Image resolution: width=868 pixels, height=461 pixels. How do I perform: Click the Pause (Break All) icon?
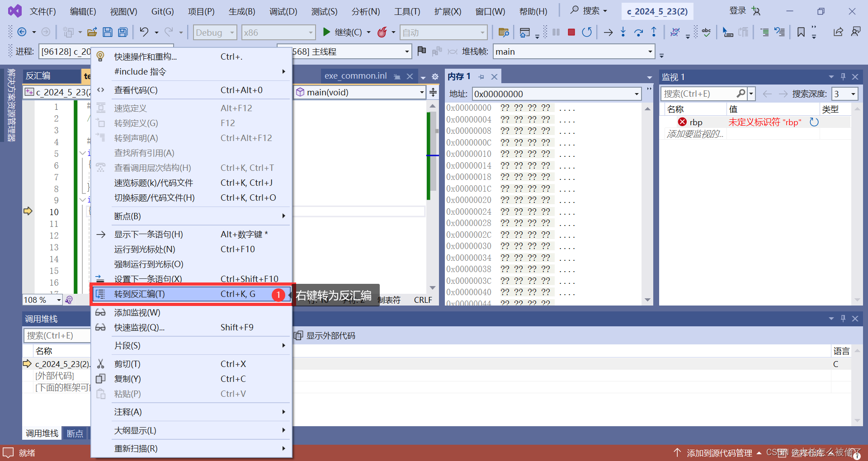pyautogui.click(x=556, y=32)
